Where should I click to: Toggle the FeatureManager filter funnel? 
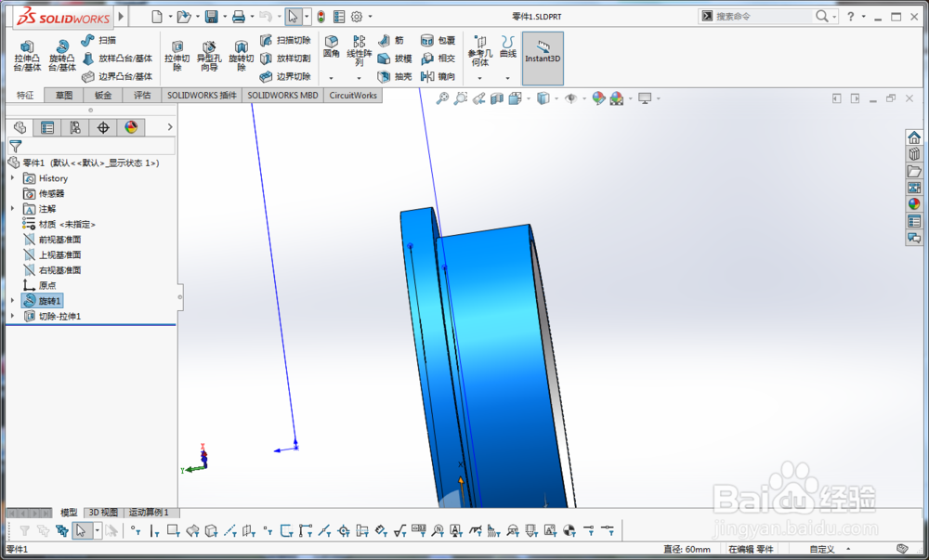pos(16,146)
